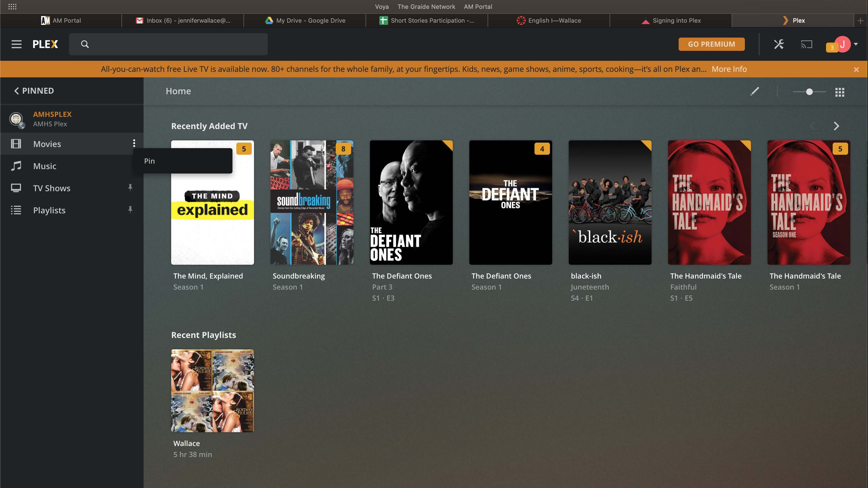The width and height of the screenshot is (868, 488).
Task: Open the black-ish Juneteenth poster
Action: (610, 202)
